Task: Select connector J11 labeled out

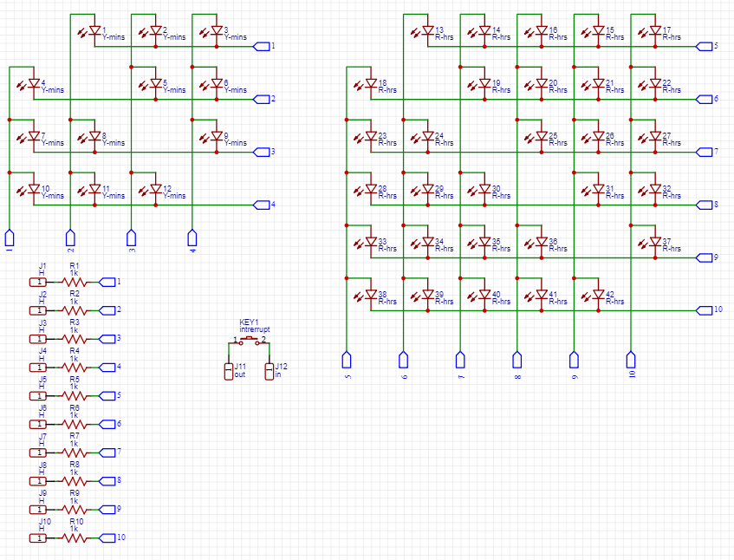Action: [x=229, y=373]
